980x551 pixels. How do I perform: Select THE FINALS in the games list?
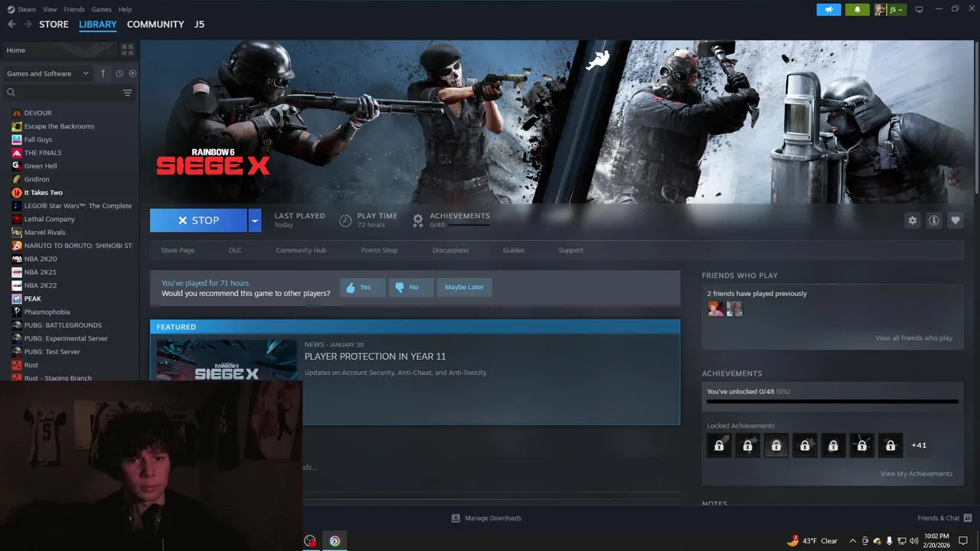click(43, 153)
